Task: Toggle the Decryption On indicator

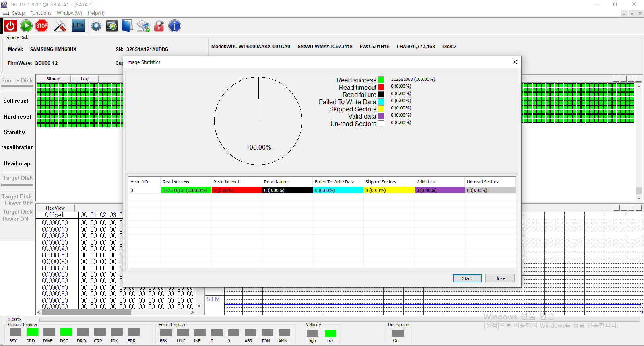Action: pos(398,333)
